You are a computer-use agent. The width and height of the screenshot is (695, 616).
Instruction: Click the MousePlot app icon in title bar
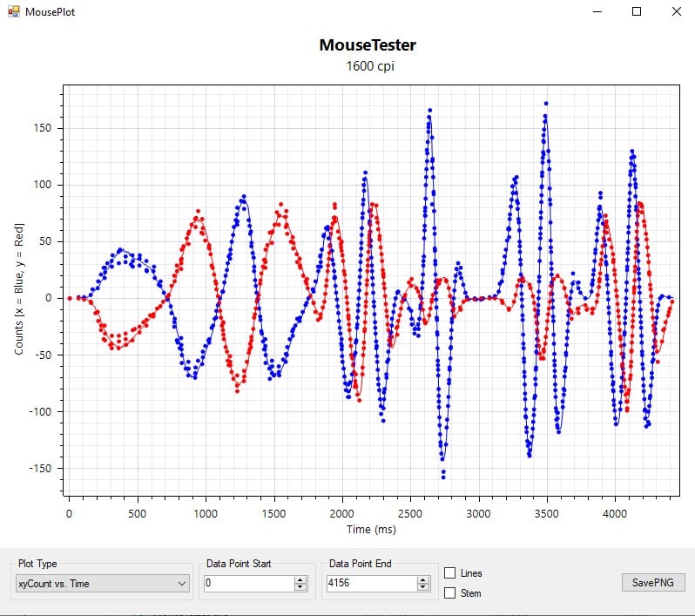coord(13,12)
